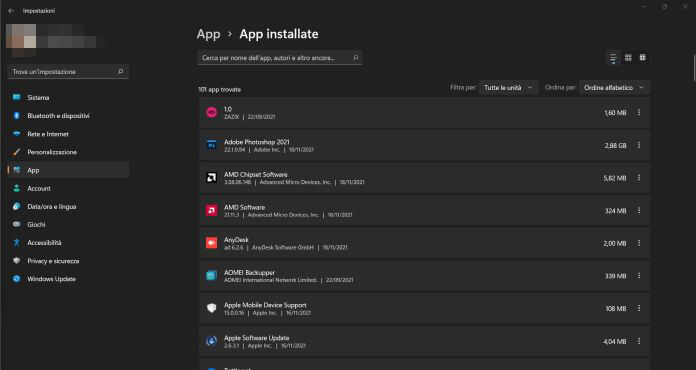Click the Privacy shield icon in sidebar
The width and height of the screenshot is (696, 370).
[x=17, y=261]
